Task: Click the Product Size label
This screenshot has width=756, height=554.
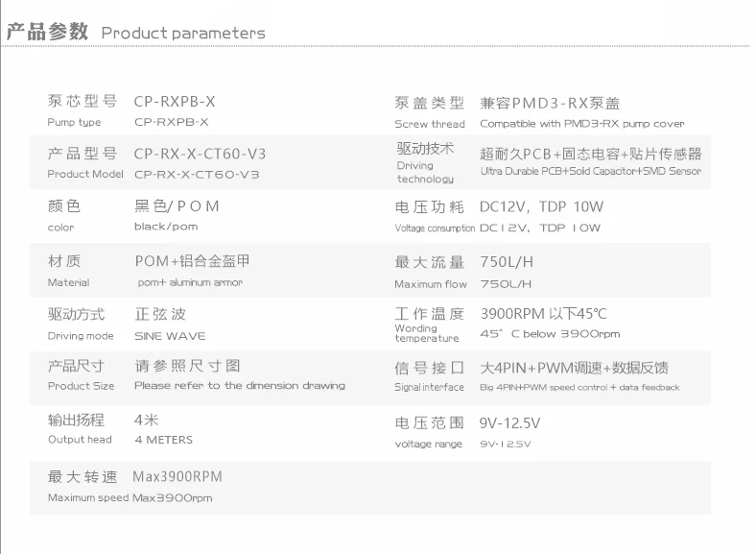Action: 81,386
